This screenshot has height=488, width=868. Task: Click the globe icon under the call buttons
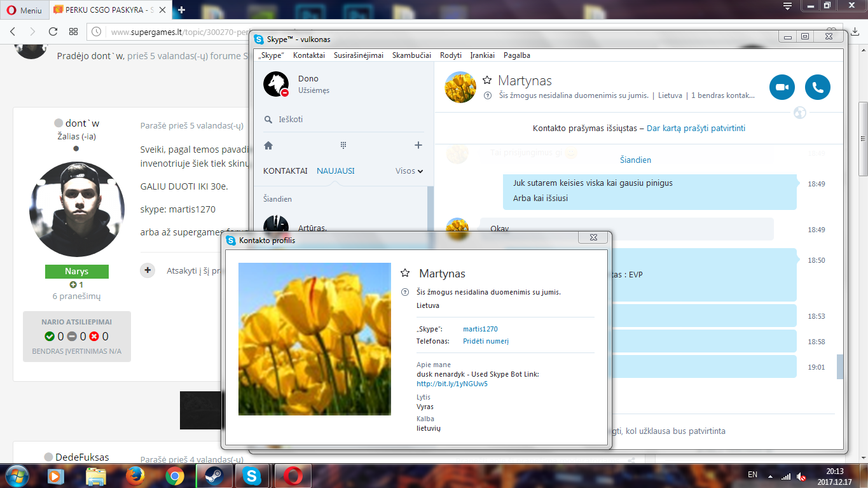[x=800, y=113]
